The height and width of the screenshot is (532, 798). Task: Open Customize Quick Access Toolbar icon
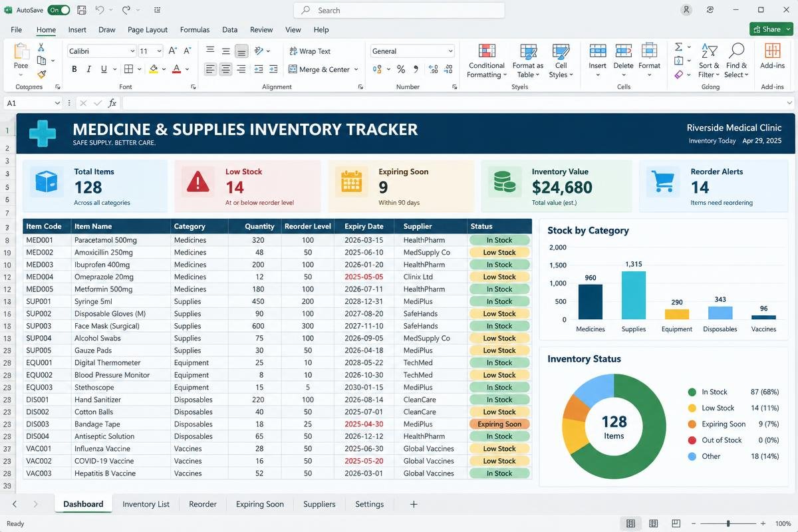(156, 11)
